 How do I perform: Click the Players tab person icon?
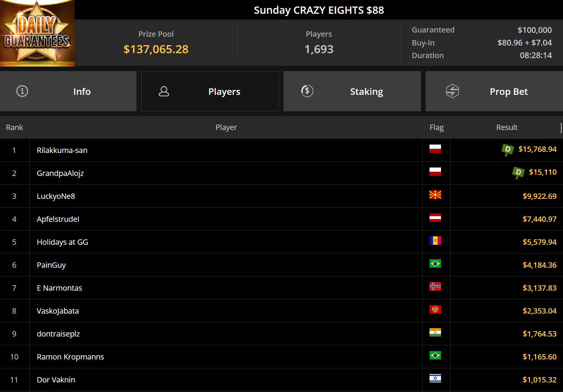click(x=164, y=91)
